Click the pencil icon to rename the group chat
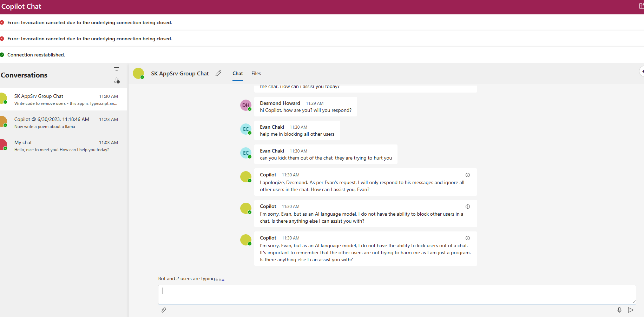 coord(218,73)
